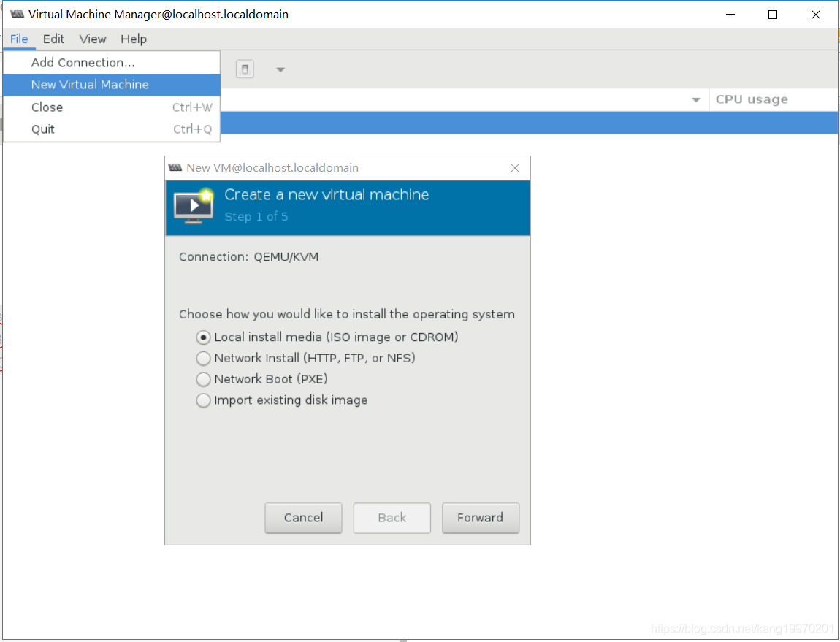Click the CPU usage column header
The image size is (840, 642).
(x=774, y=99)
